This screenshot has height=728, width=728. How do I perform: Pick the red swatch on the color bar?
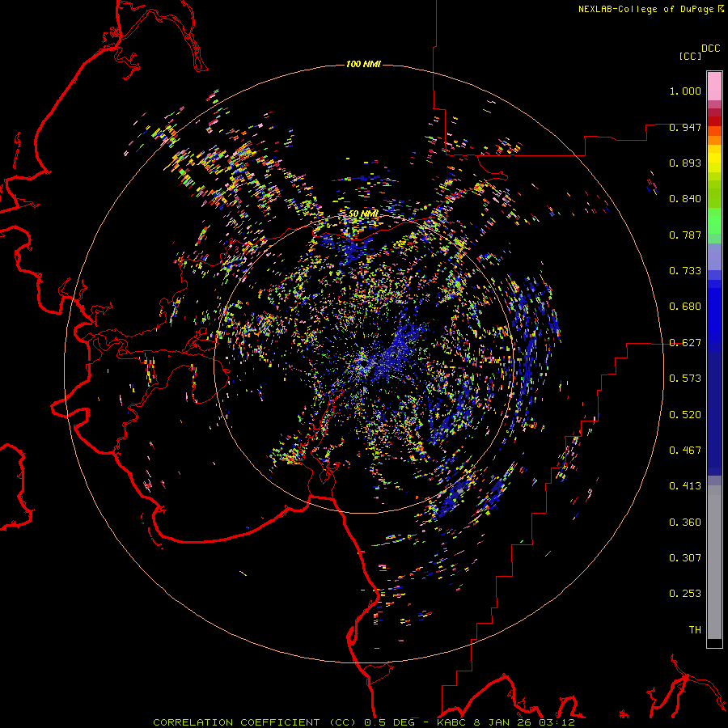[714, 121]
